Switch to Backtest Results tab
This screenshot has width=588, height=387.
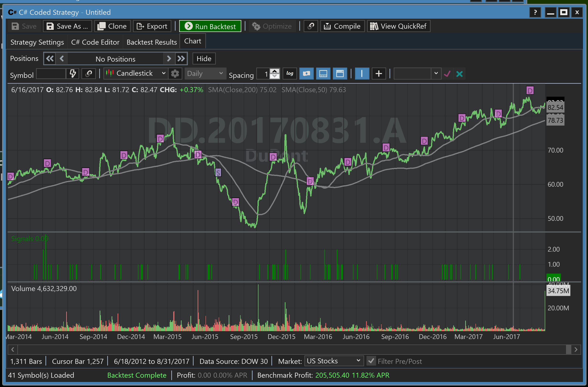coord(152,42)
